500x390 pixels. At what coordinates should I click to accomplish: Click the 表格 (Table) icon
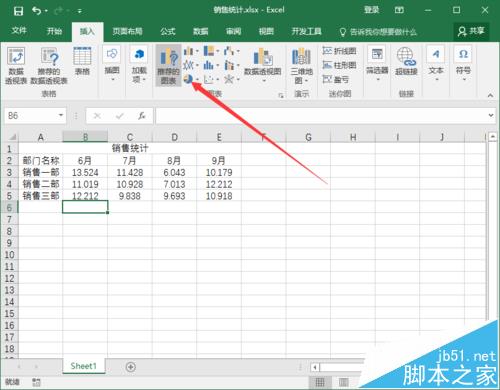82,61
